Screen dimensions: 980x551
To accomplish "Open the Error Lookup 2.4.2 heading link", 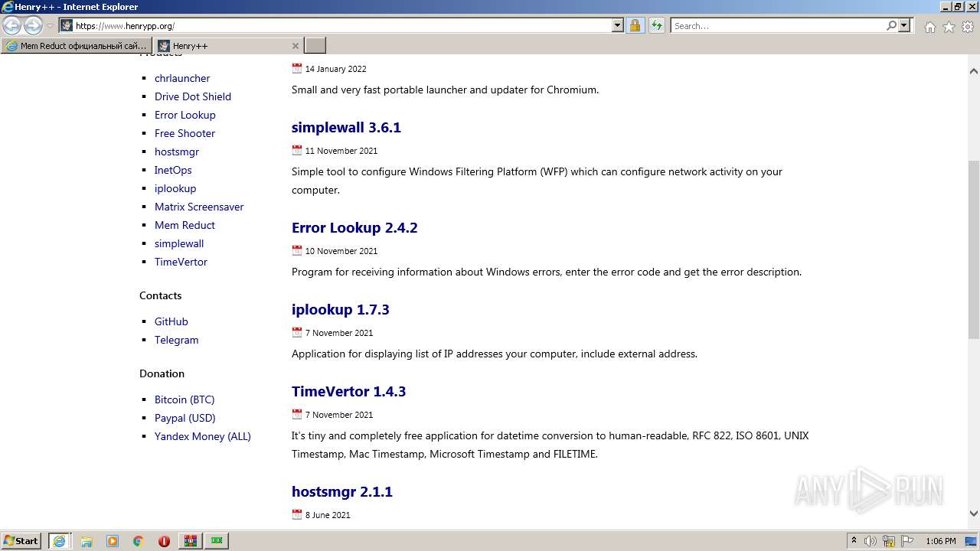I will pyautogui.click(x=354, y=227).
